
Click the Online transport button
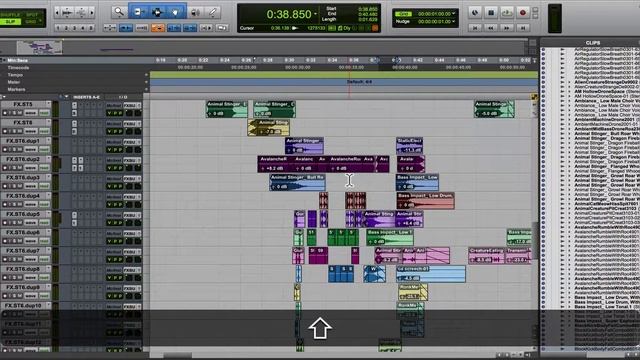pos(475,13)
